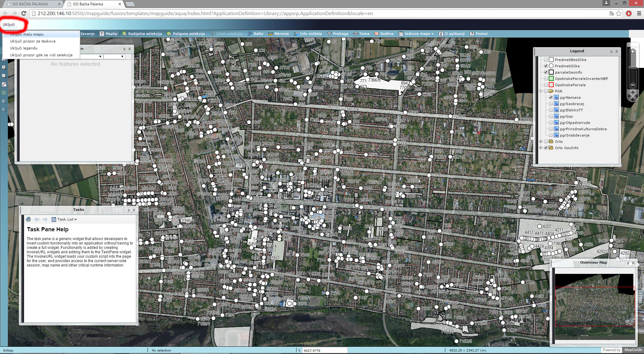
Task: Click the zoom-in plus on navigator
Action: 633,52
